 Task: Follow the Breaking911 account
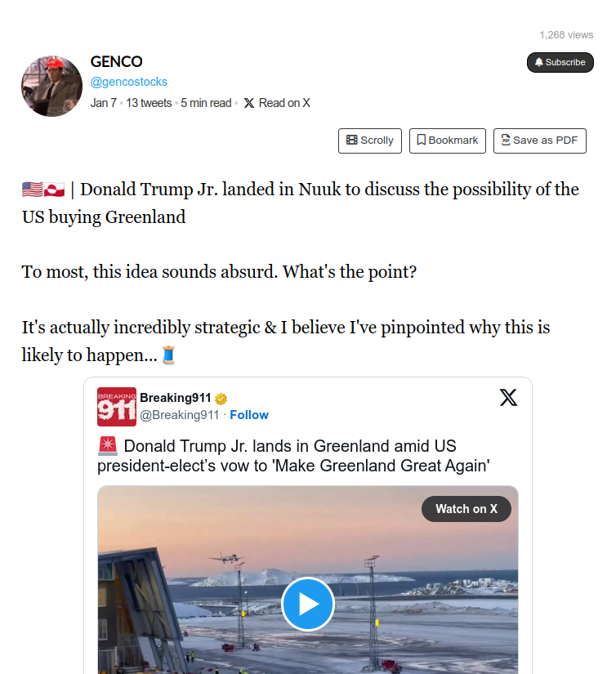click(249, 415)
